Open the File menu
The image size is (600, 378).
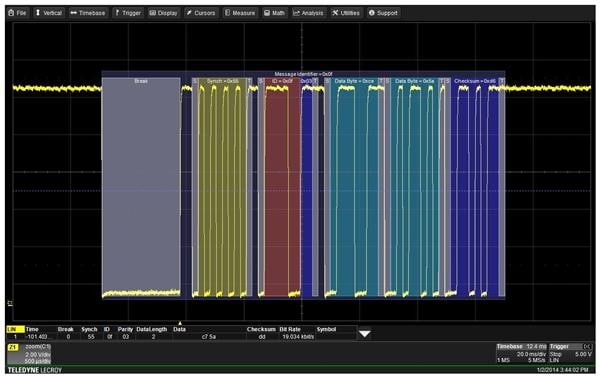click(x=17, y=13)
